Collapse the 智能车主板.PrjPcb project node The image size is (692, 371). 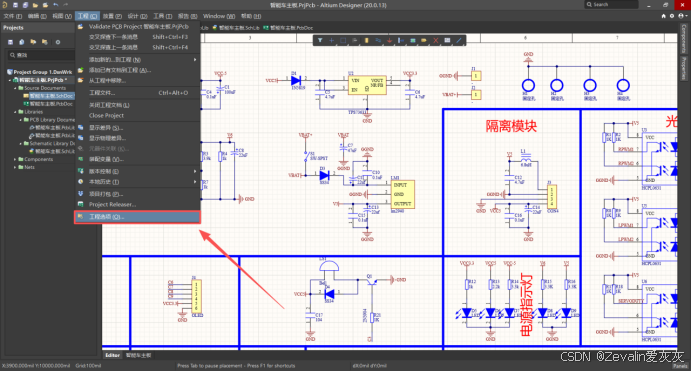(10, 80)
